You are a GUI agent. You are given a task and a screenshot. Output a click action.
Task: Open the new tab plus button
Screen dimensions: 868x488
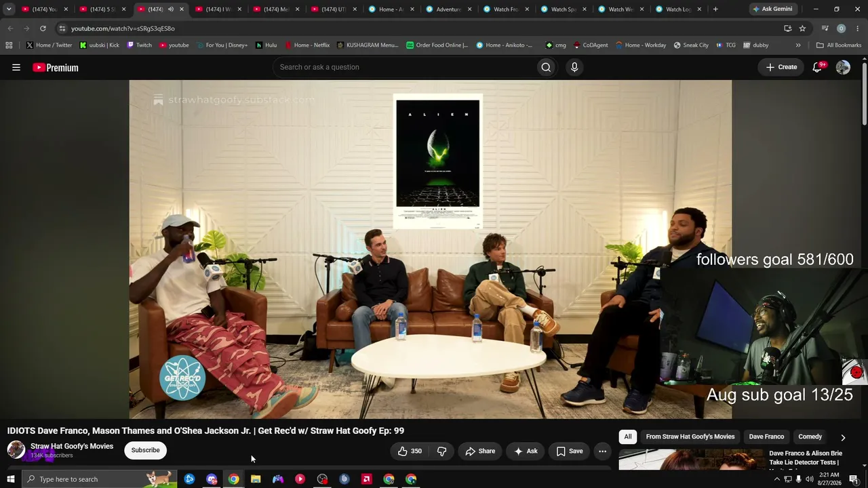click(715, 9)
